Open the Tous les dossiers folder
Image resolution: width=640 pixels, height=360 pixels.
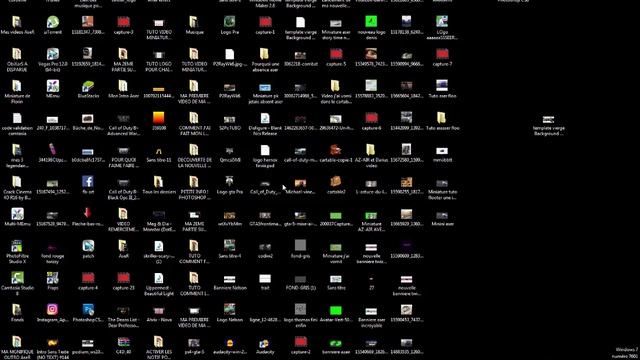159,182
